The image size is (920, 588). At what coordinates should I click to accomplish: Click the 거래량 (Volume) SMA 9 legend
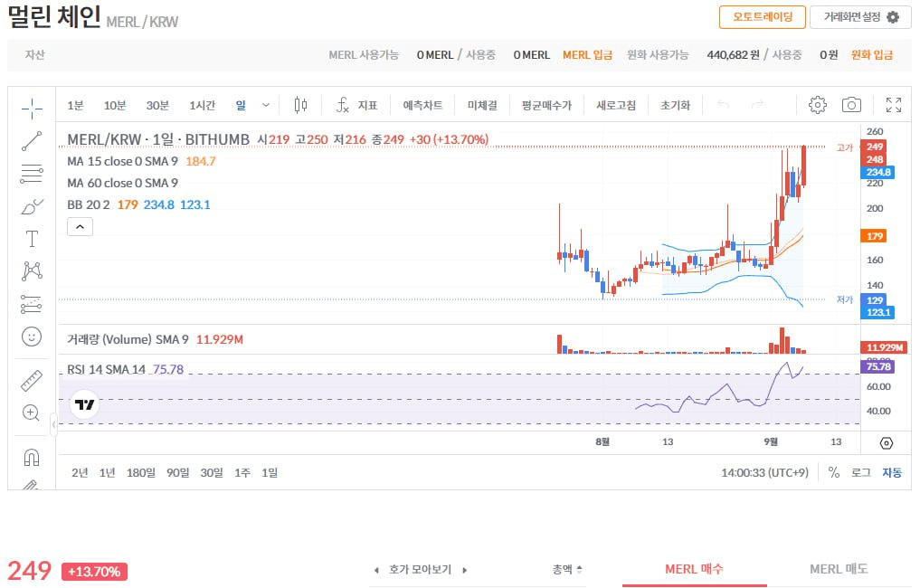(128, 339)
